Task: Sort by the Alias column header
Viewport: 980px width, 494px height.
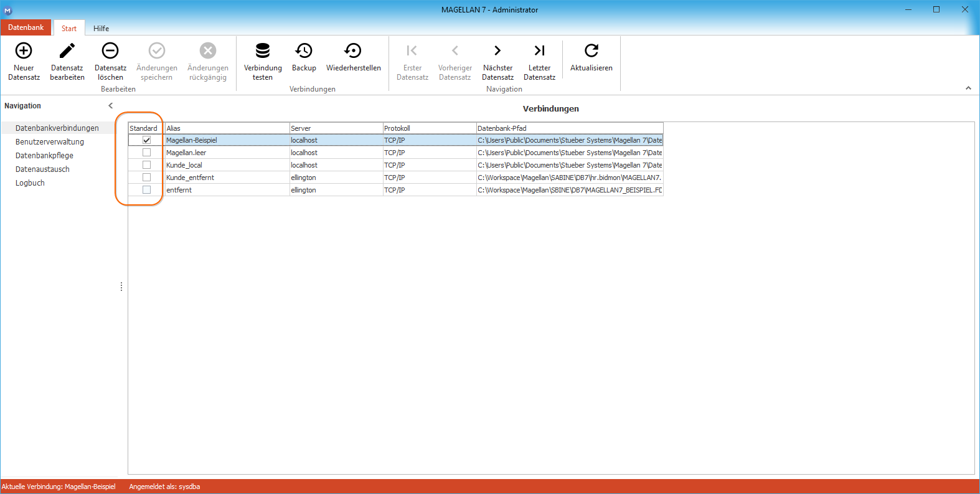Action: coord(227,128)
